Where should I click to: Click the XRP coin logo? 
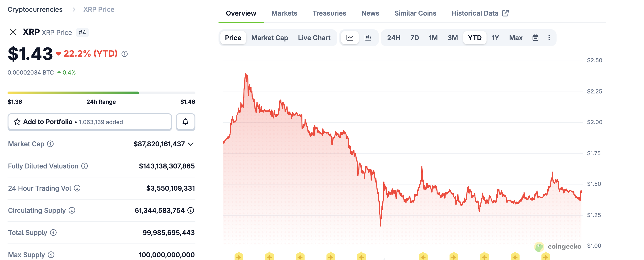tap(13, 32)
